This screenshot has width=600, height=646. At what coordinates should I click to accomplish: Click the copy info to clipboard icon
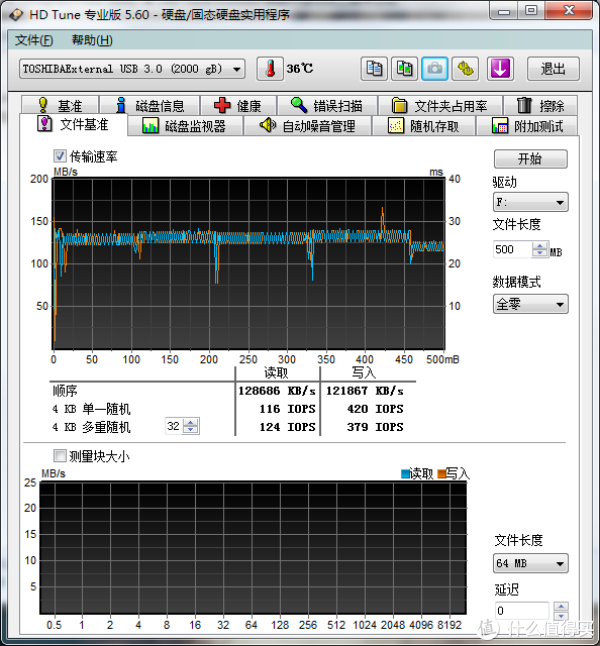pyautogui.click(x=375, y=69)
